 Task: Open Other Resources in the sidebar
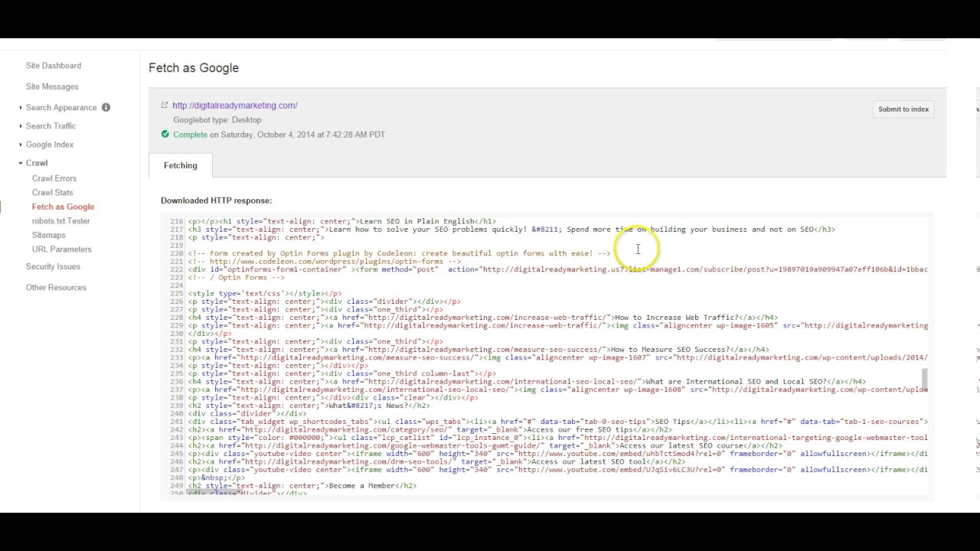56,288
